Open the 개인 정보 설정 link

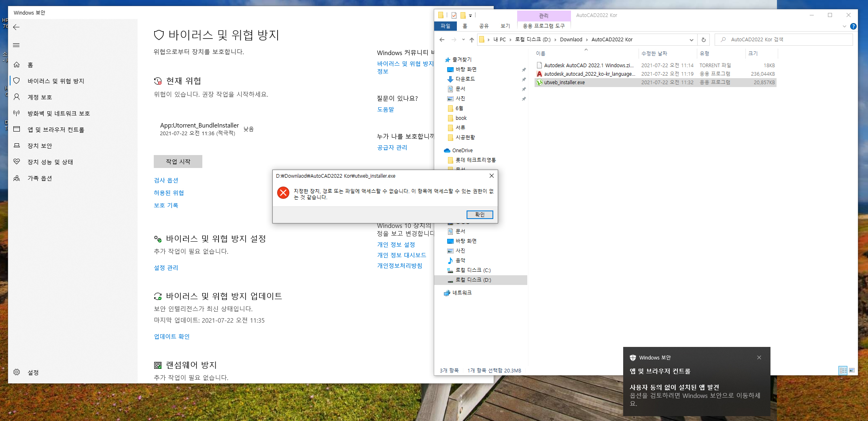pos(396,245)
